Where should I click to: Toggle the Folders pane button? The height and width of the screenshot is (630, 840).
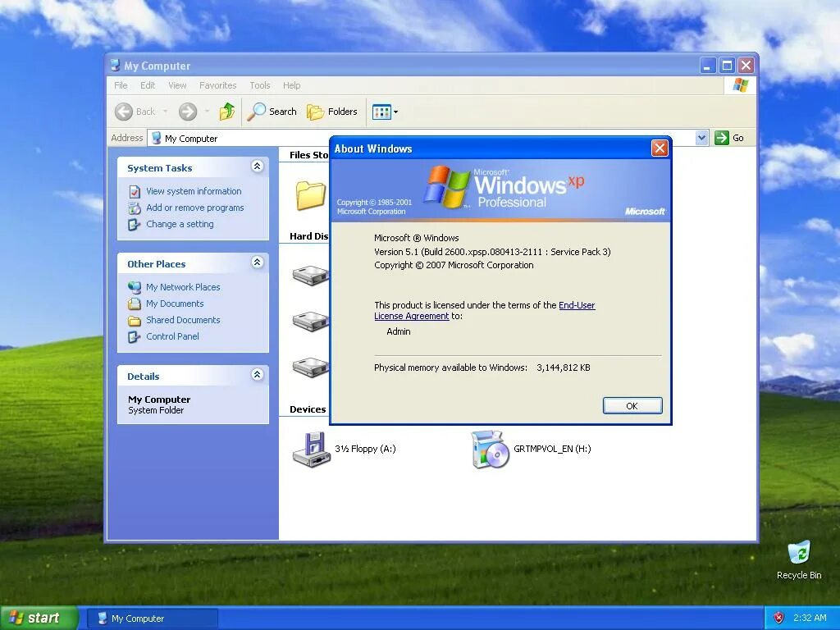coord(332,112)
